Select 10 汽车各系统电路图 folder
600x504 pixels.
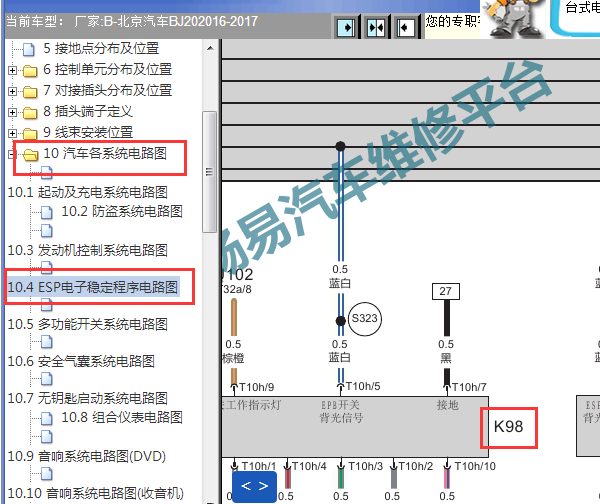pyautogui.click(x=105, y=153)
